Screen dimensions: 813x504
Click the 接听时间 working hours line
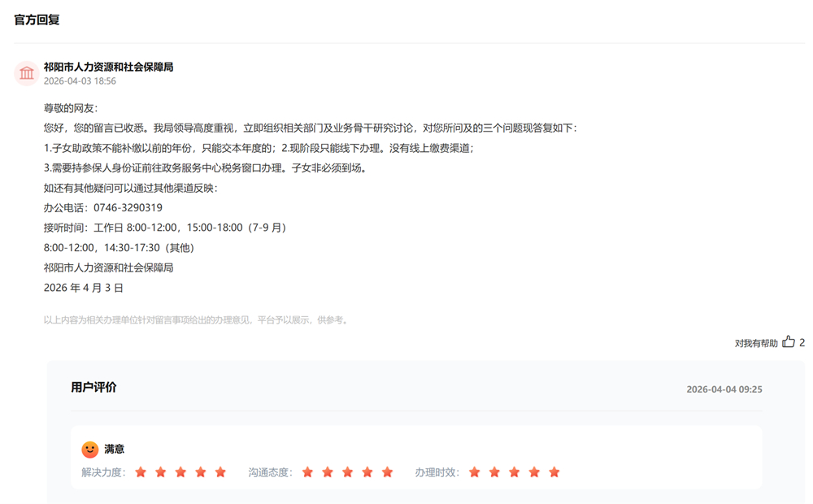coord(165,228)
